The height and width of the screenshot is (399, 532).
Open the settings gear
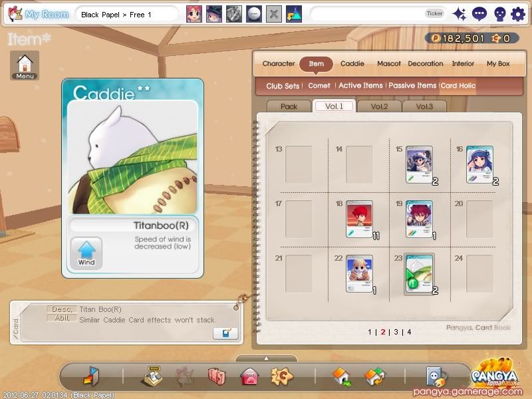[x=518, y=14]
